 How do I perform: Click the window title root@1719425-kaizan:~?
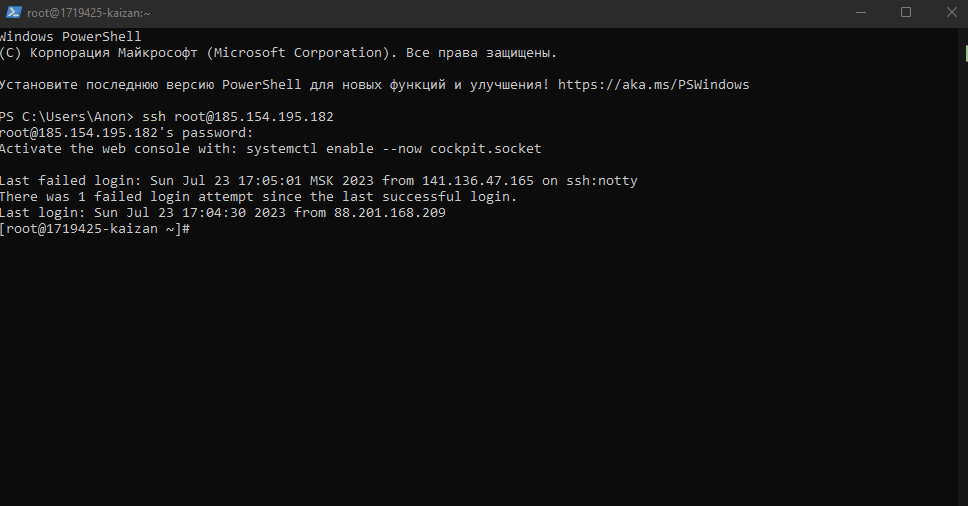(x=89, y=13)
